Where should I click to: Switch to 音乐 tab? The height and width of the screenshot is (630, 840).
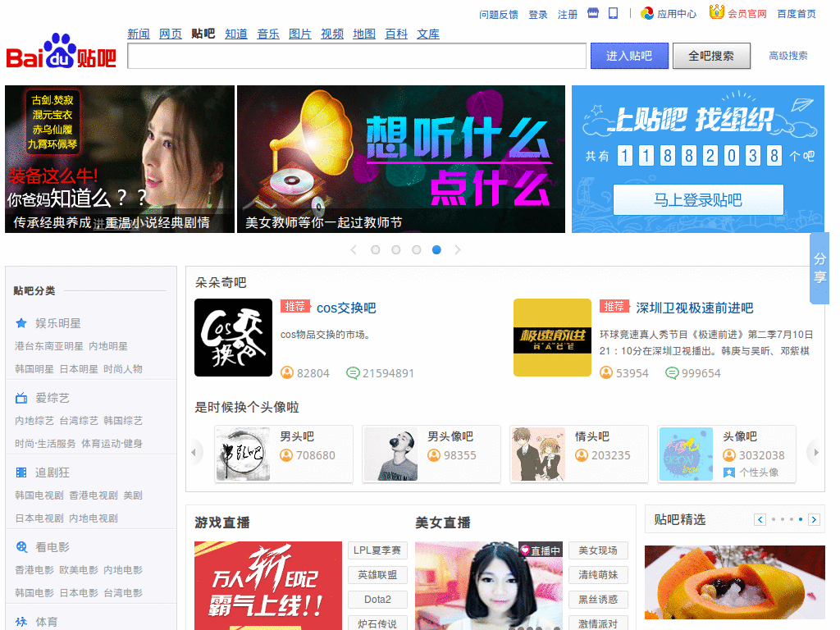click(268, 34)
